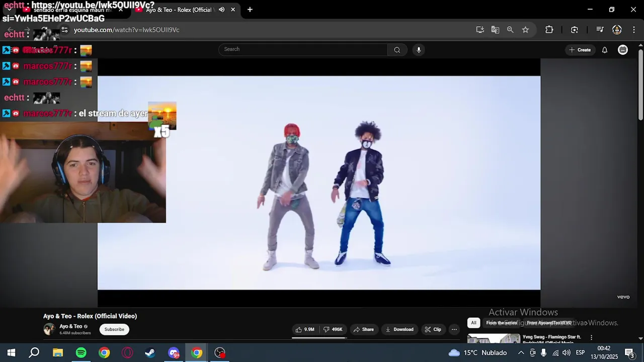644x362 pixels.
Task: Open Discord from taskbar
Action: tap(174, 352)
